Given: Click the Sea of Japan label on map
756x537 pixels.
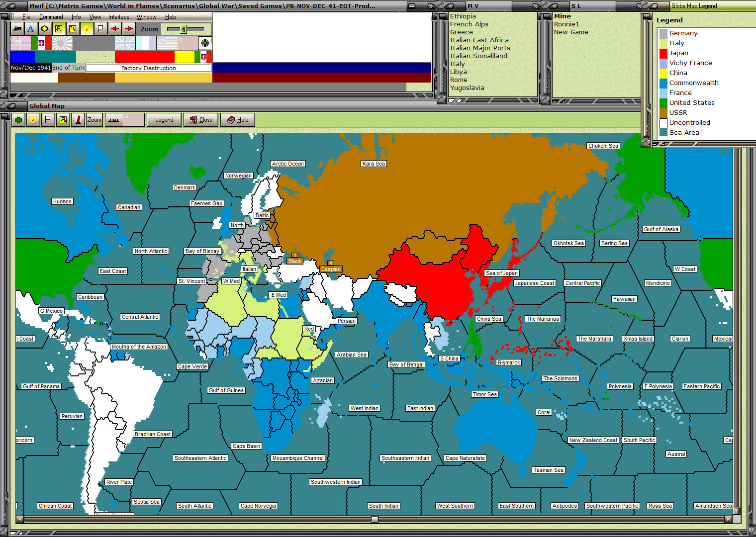Looking at the screenshot, I should coord(502,273).
